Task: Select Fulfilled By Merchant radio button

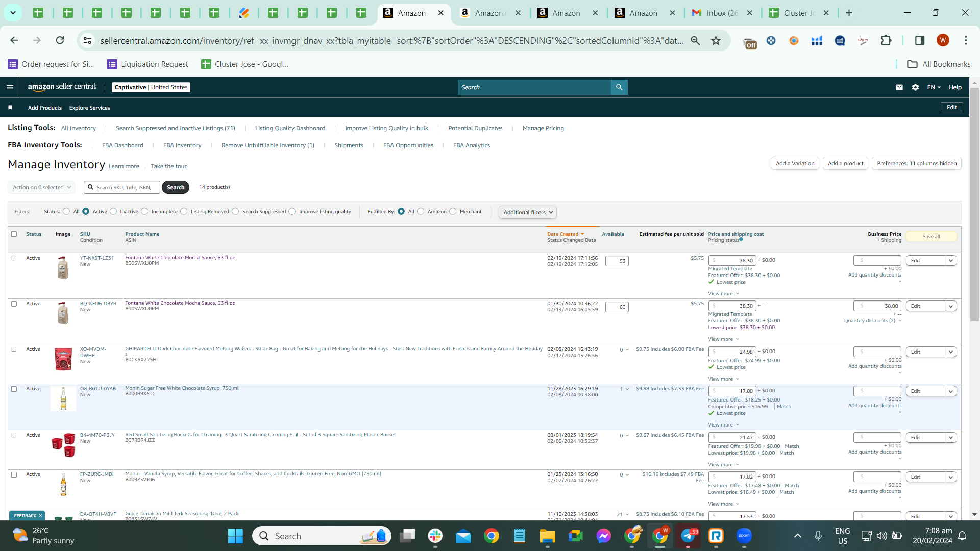Action: 453,211
